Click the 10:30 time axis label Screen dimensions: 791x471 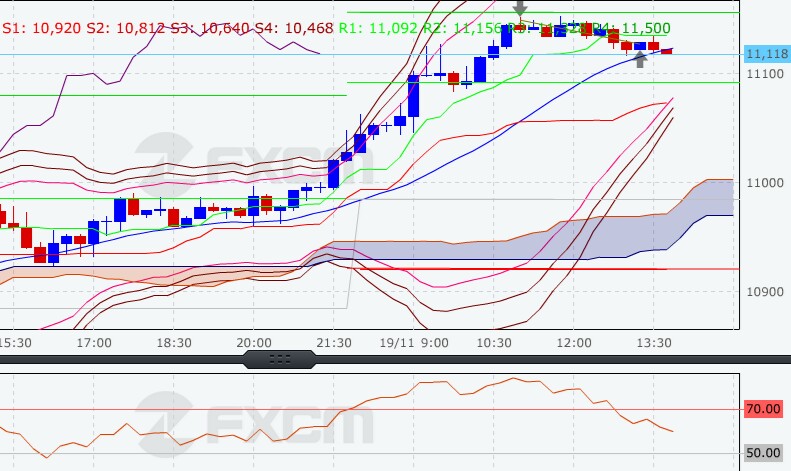494,343
